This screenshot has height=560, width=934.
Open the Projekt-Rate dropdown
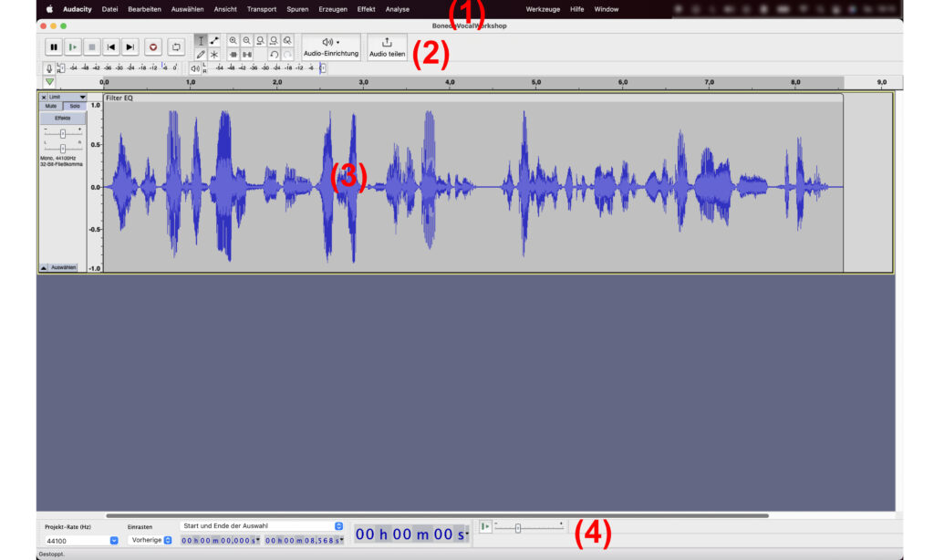pyautogui.click(x=114, y=540)
